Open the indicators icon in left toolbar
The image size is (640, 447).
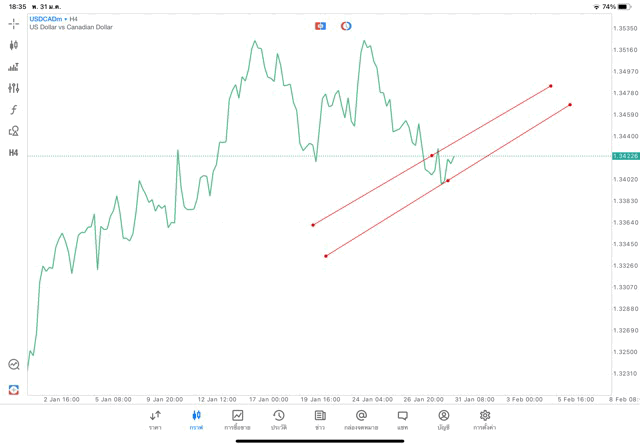click(x=14, y=67)
